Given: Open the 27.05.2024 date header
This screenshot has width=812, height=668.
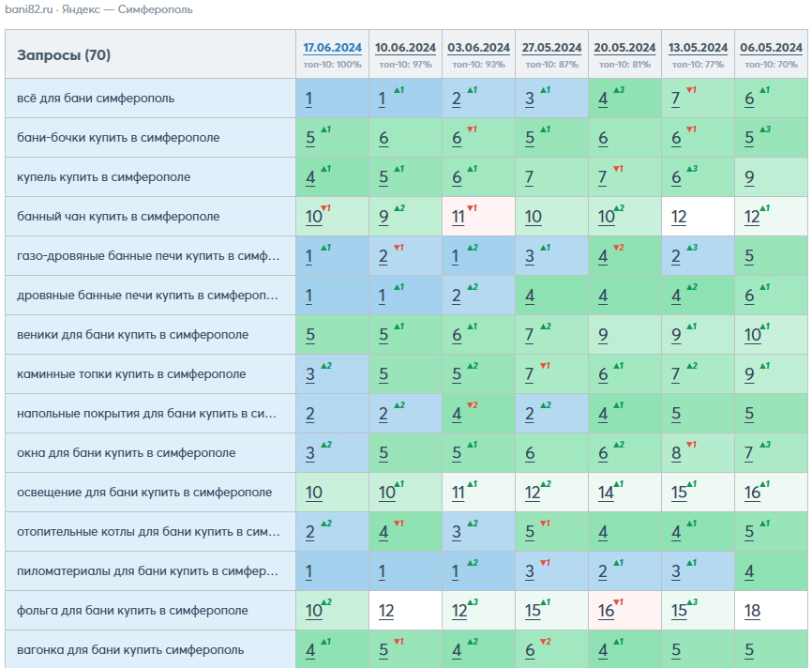Looking at the screenshot, I should click(551, 48).
